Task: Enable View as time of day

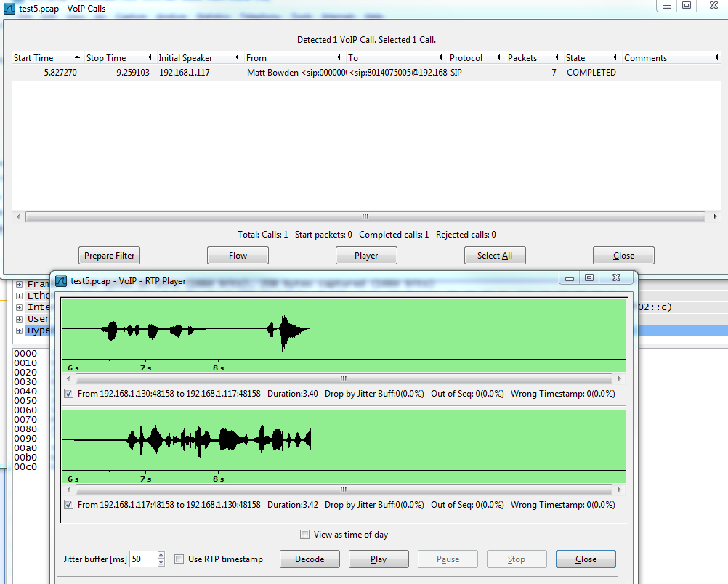Action: 304,534
